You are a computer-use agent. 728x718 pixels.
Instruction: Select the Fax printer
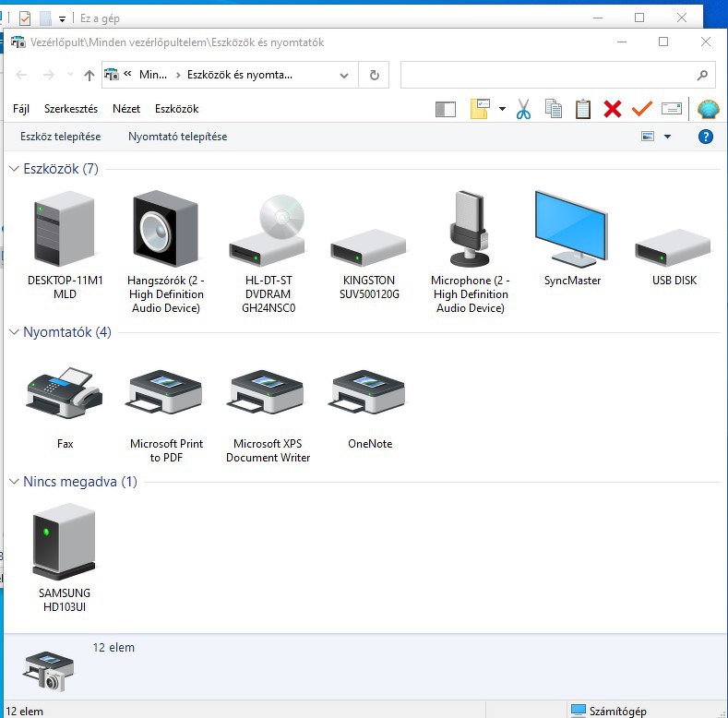click(x=65, y=408)
